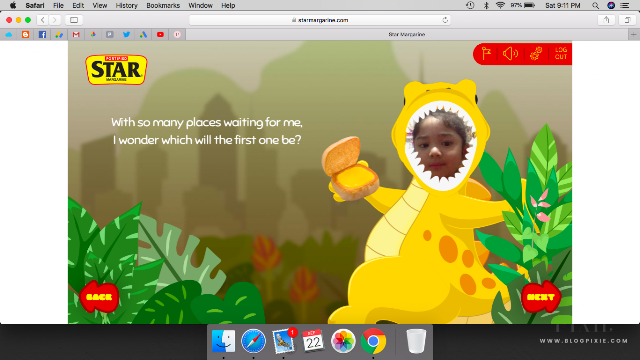The height and width of the screenshot is (360, 640).
Task: Open the Google Photos bookmark
Action: click(x=93, y=35)
